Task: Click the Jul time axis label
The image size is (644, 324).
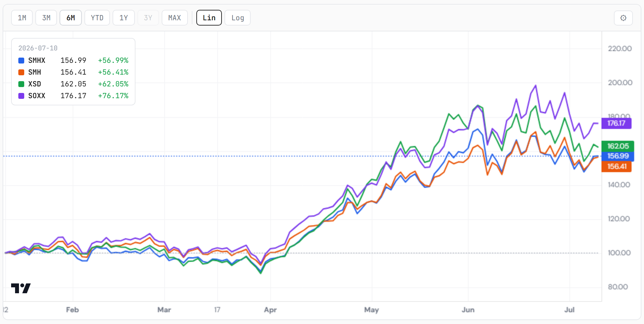Action: pyautogui.click(x=569, y=310)
